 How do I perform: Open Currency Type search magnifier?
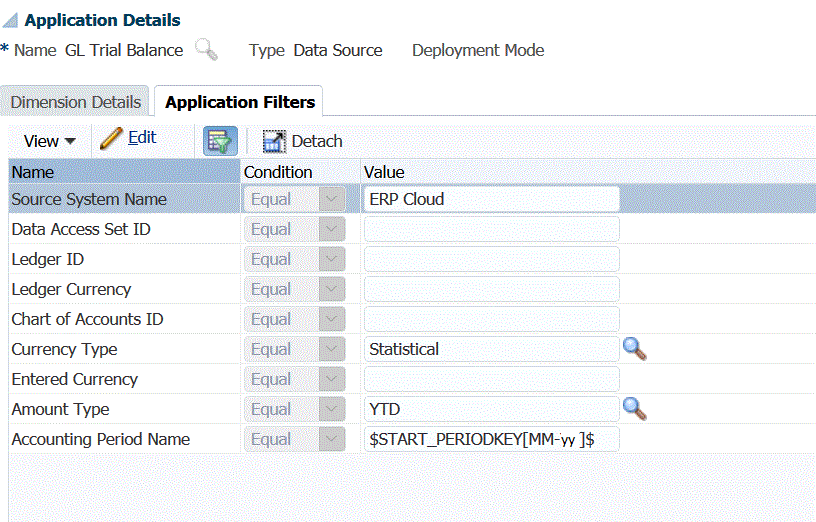[635, 349]
